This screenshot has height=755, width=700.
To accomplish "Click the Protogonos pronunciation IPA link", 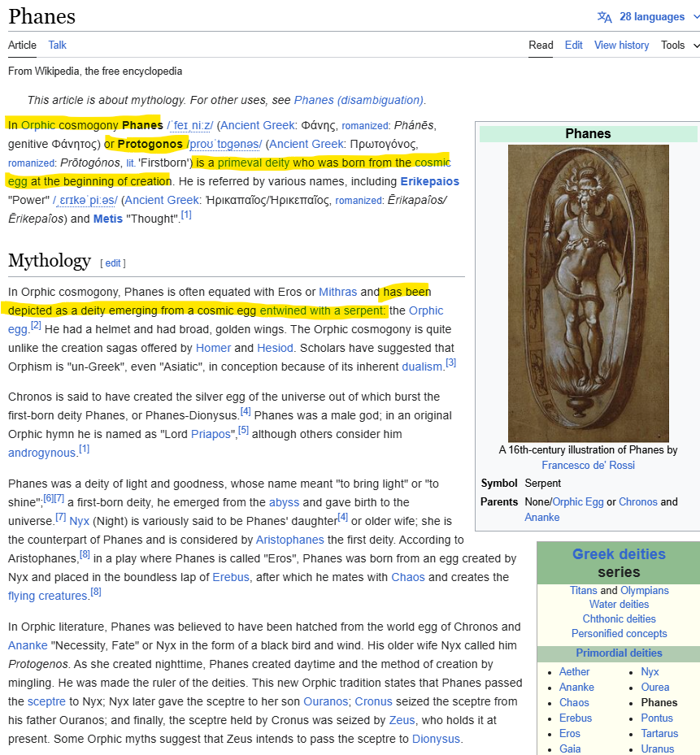I will pos(225,144).
